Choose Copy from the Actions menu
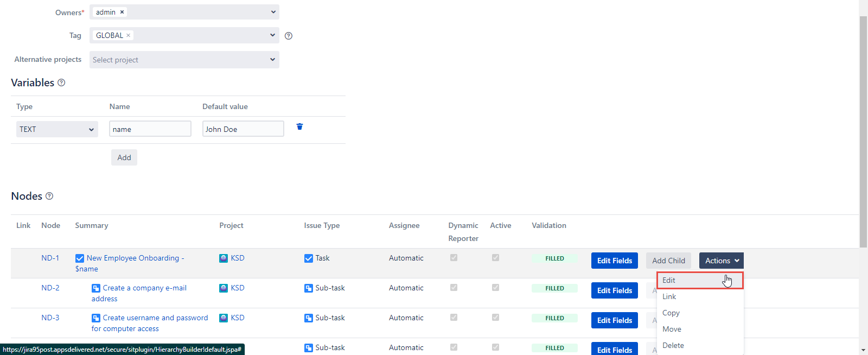The height and width of the screenshot is (355, 868). pyautogui.click(x=671, y=313)
